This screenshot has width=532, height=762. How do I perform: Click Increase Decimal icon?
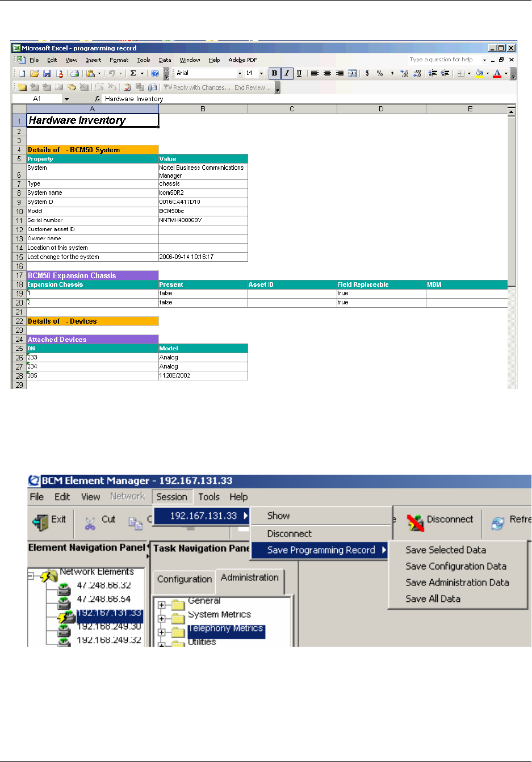coord(404,73)
